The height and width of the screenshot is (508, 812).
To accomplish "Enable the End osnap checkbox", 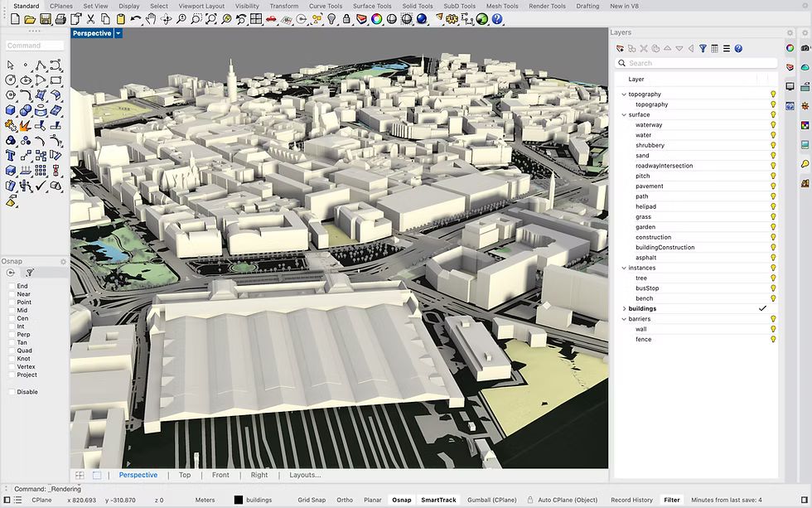I will 12,286.
